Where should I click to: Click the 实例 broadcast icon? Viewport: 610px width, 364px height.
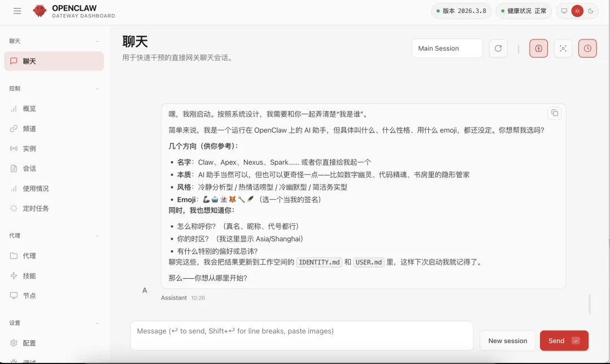14,148
